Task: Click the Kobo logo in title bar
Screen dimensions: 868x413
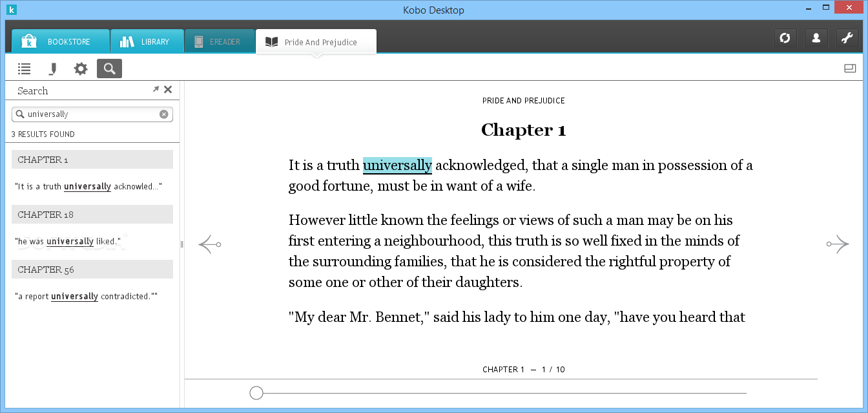Action: click(10, 9)
